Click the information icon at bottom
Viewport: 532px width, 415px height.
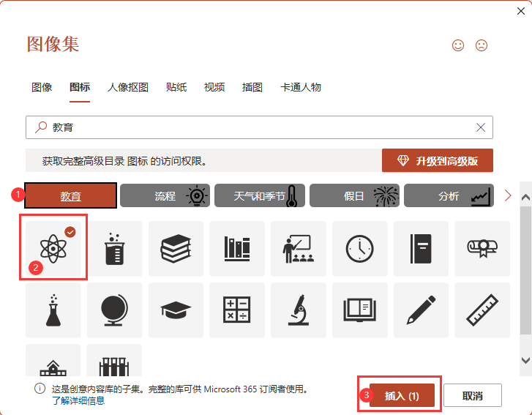click(x=40, y=389)
